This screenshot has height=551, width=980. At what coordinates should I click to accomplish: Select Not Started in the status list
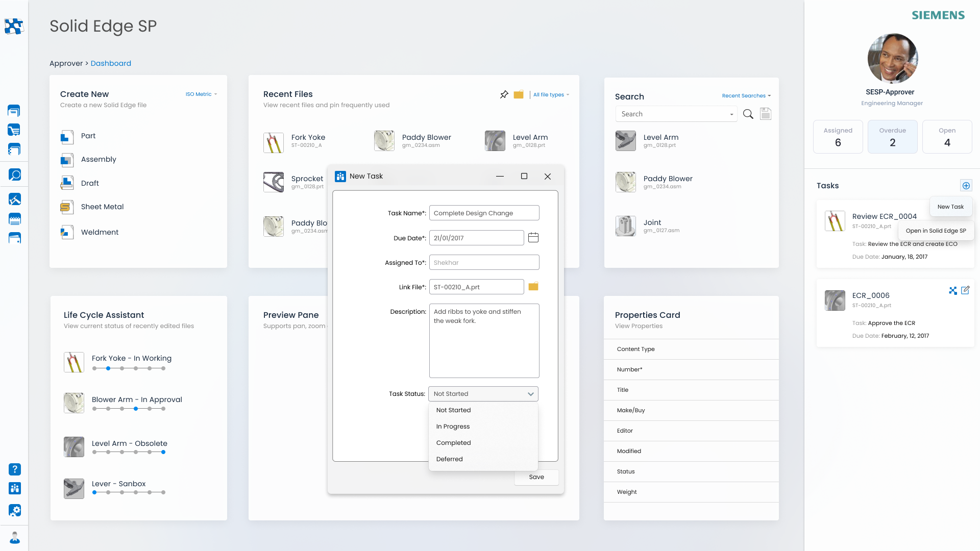point(483,410)
